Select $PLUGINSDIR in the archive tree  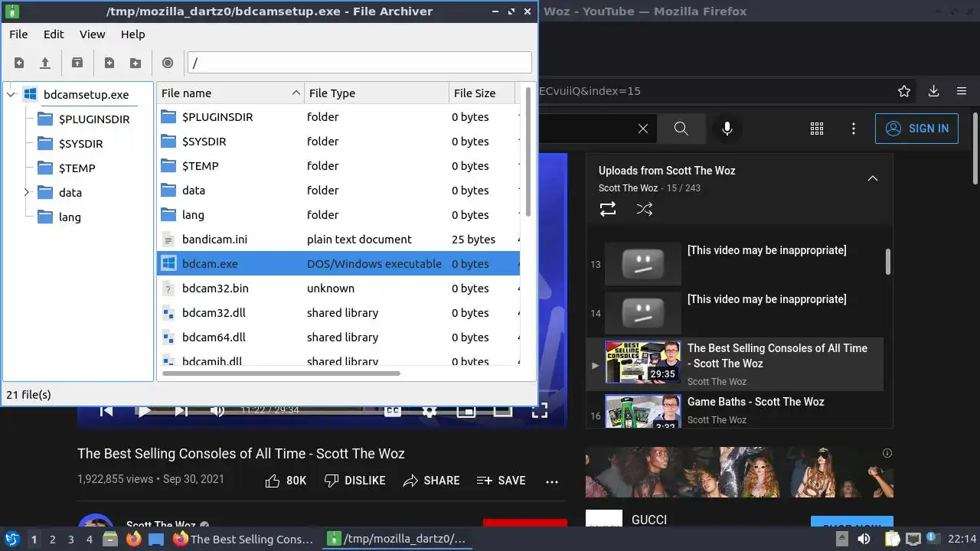[94, 119]
